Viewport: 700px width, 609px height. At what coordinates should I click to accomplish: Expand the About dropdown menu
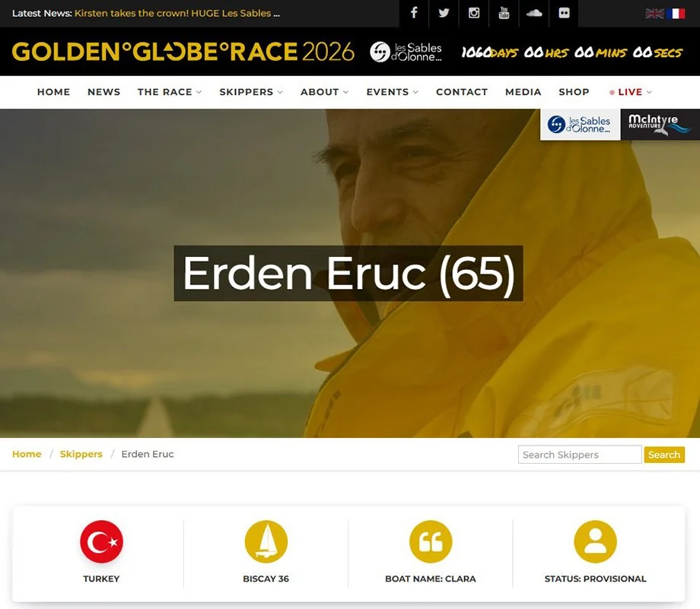pyautogui.click(x=324, y=92)
